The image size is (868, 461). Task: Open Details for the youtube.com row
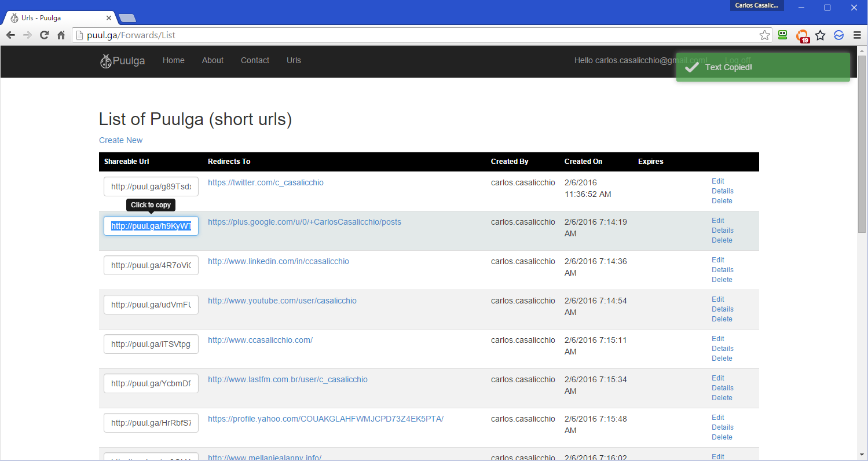723,309
